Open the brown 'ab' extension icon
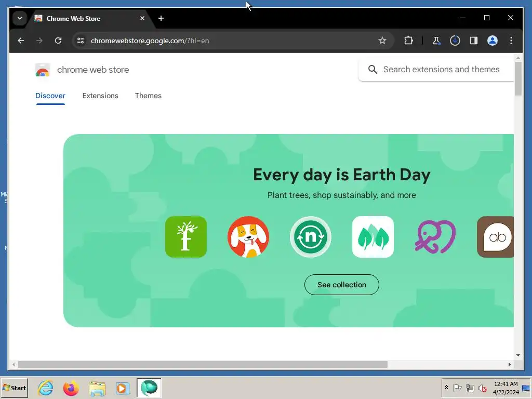Viewport: 532px width, 399px height. click(x=495, y=237)
